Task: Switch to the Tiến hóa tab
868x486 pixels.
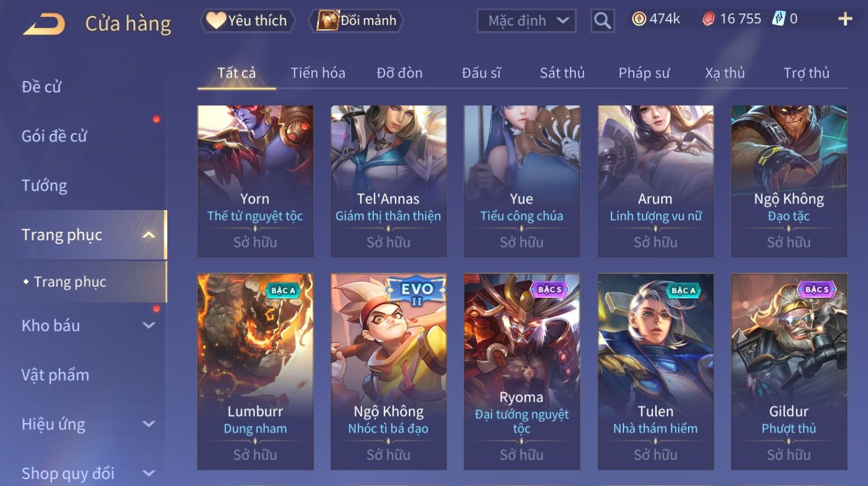Action: point(318,73)
